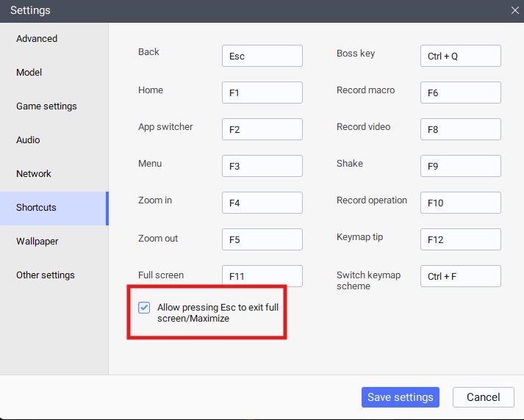Screen dimensions: 524x420
Task: Edit the Keymap tip shortcut field (F12)
Action: 461,239
